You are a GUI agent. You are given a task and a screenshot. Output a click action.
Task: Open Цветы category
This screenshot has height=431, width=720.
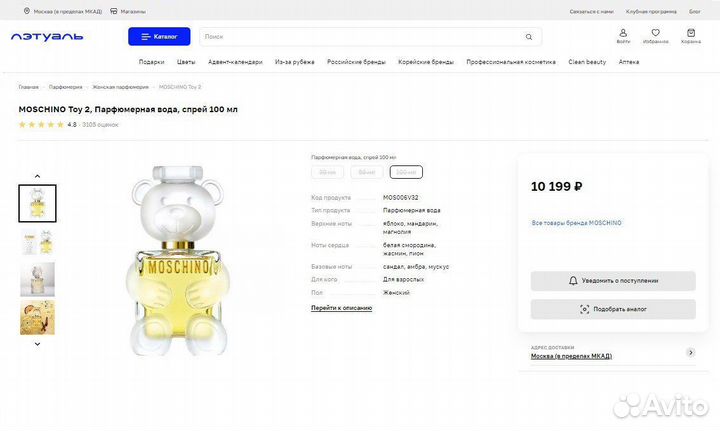click(x=186, y=62)
